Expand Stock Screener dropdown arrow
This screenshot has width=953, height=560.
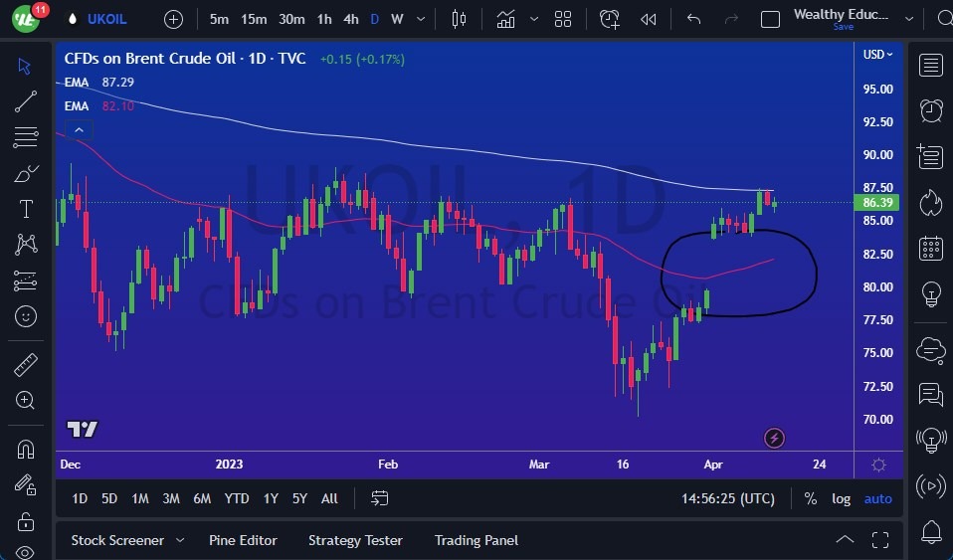180,540
